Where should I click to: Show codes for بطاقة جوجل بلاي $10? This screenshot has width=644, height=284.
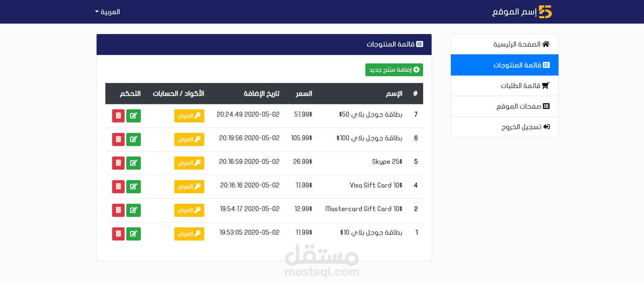[189, 234]
